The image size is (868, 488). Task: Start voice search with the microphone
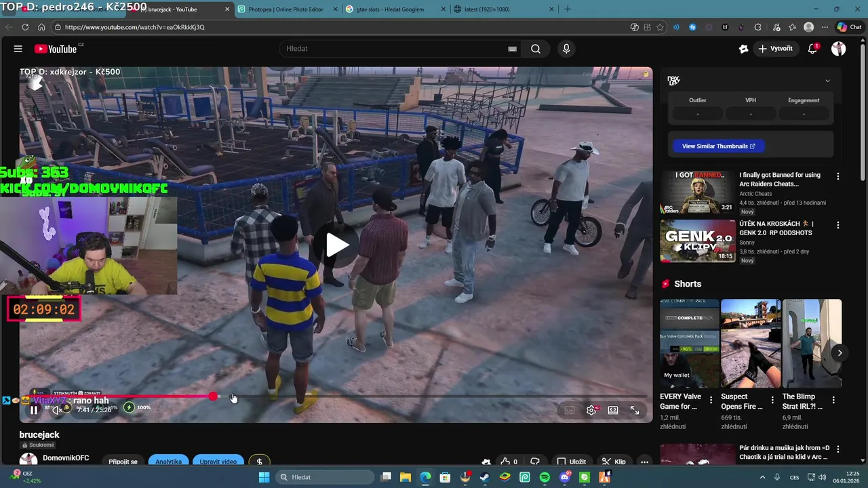tap(566, 49)
